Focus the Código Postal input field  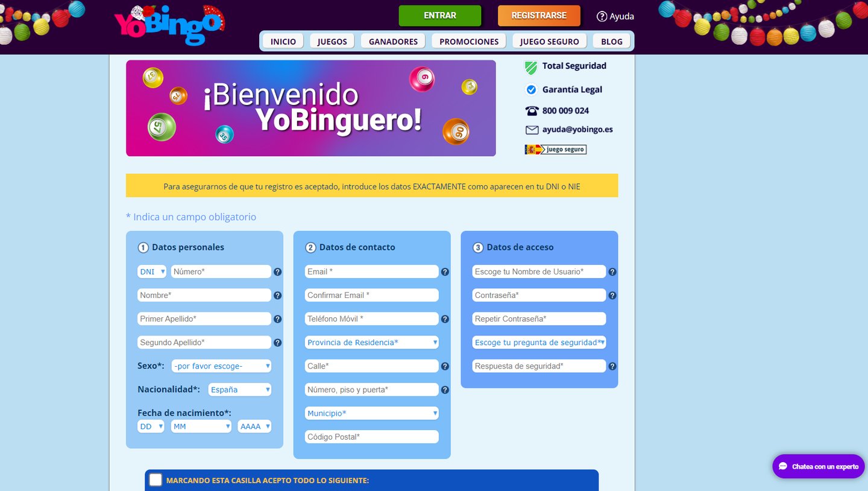pyautogui.click(x=372, y=436)
